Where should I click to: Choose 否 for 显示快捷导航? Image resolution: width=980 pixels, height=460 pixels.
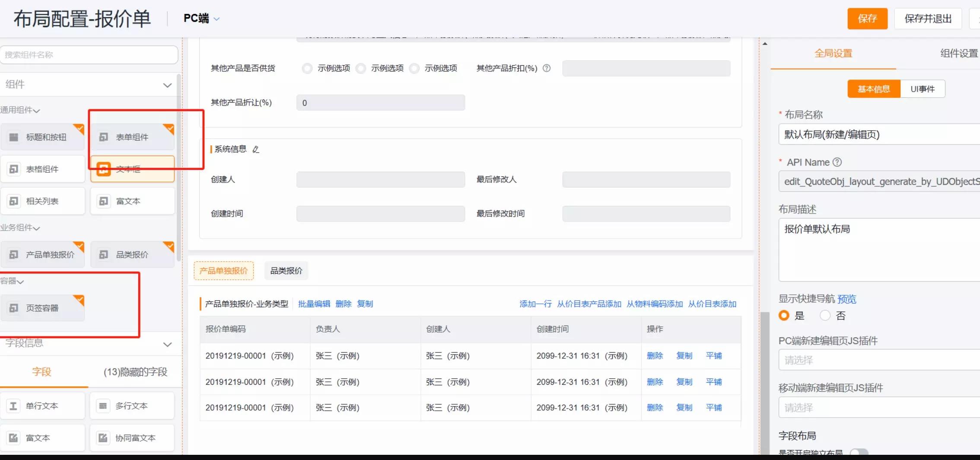point(825,316)
